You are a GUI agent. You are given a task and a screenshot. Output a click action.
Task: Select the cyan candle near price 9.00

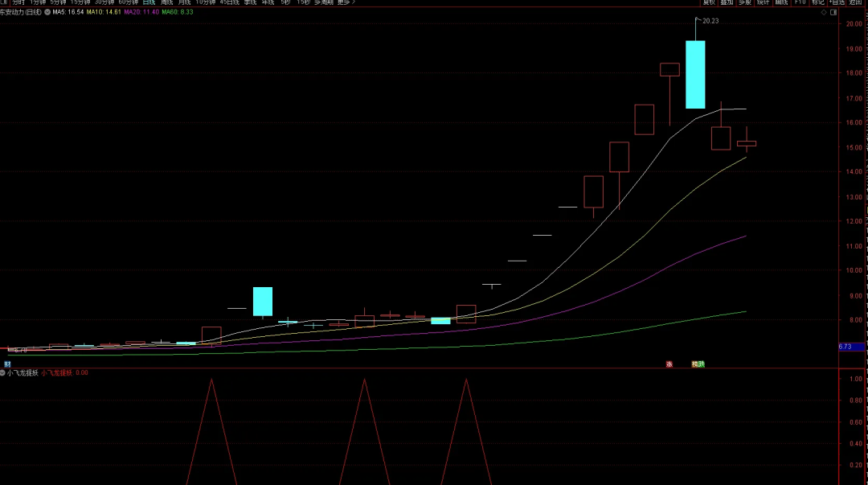pos(262,302)
